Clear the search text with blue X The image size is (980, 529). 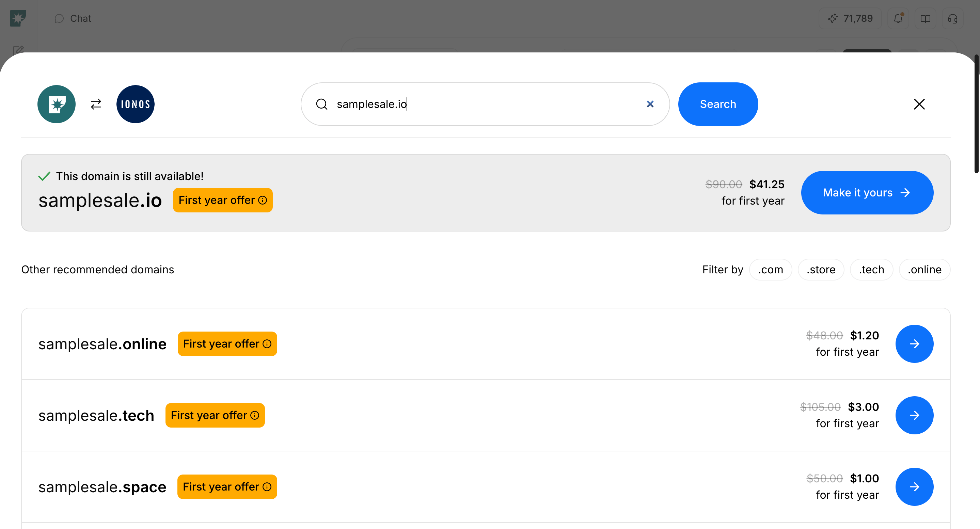tap(650, 104)
